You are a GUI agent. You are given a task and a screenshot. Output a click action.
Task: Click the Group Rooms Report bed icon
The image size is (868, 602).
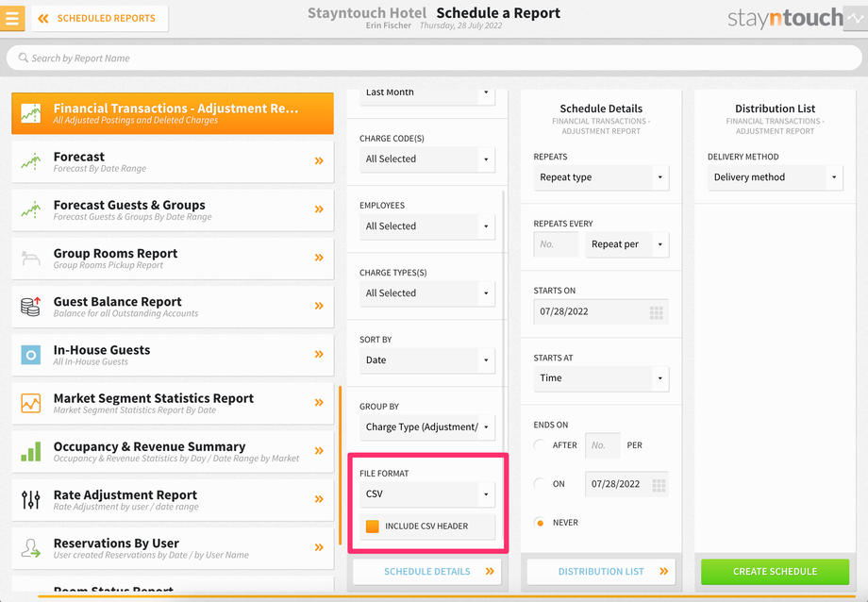tap(31, 259)
